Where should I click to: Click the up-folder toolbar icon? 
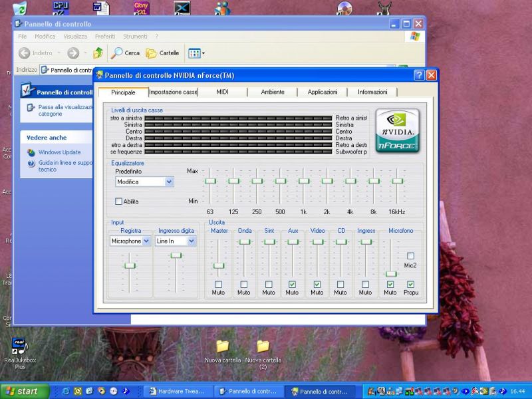click(98, 53)
